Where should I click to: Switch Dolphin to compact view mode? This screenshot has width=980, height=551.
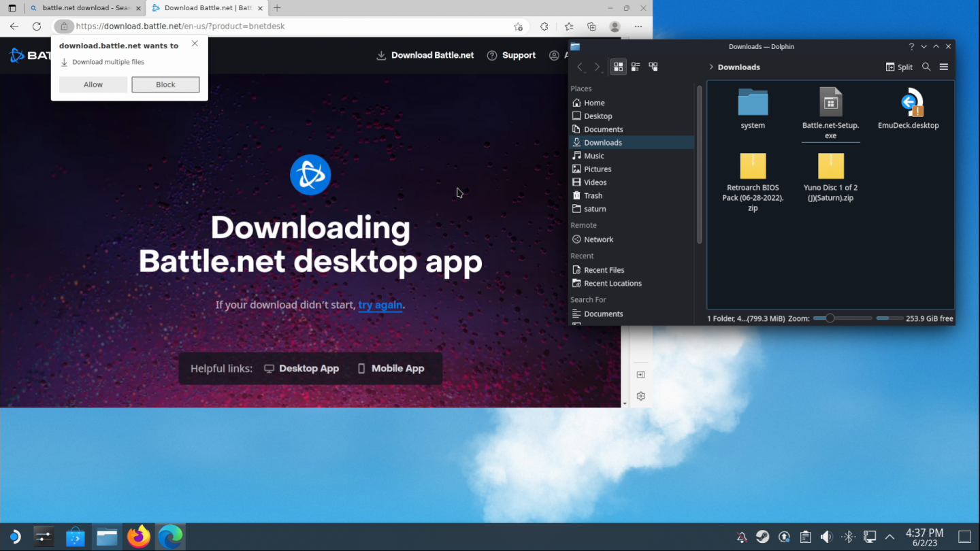pyautogui.click(x=636, y=67)
